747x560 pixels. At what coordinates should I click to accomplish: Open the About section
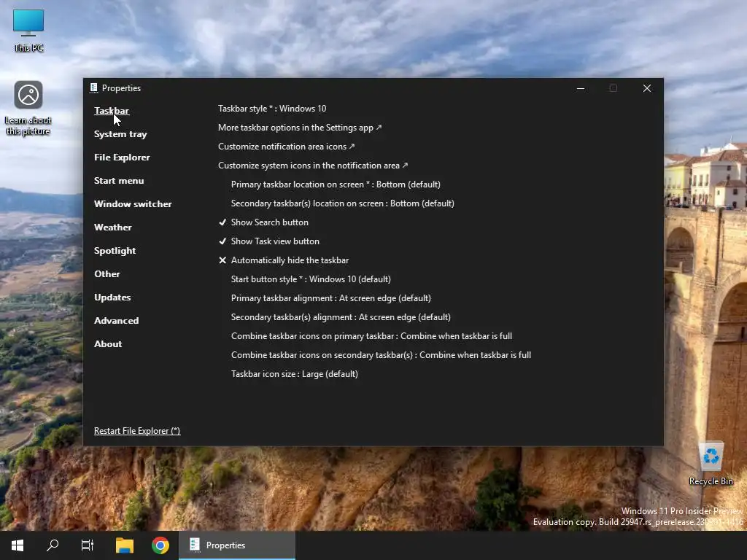tap(108, 344)
